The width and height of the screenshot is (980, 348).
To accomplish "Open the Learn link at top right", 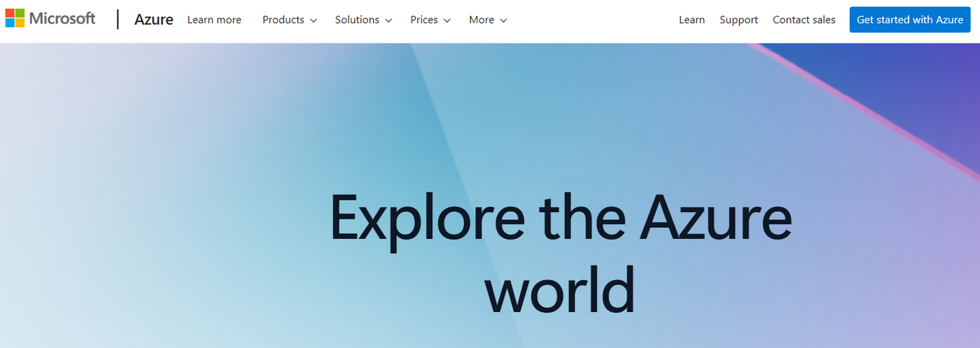I will coord(692,20).
